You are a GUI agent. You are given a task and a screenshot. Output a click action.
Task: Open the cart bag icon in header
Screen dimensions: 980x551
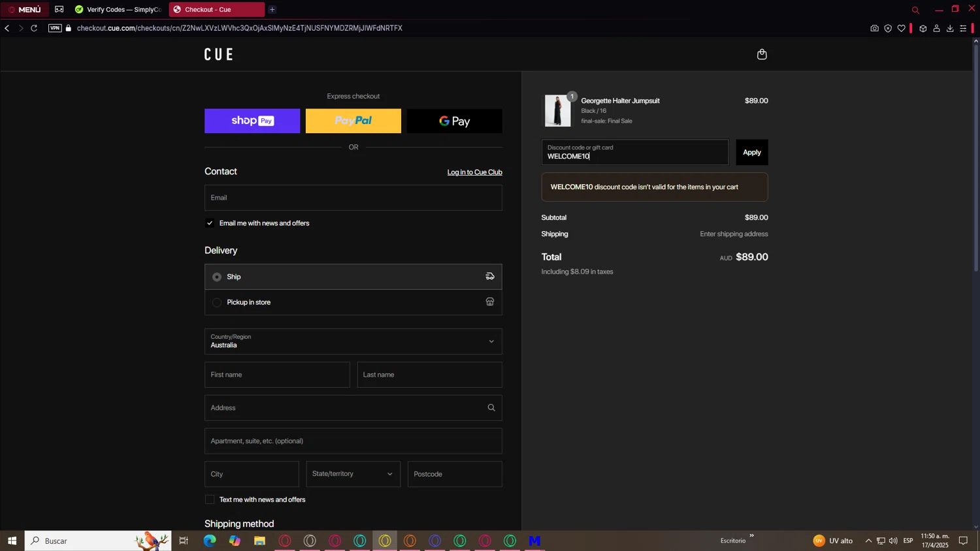pyautogui.click(x=762, y=54)
